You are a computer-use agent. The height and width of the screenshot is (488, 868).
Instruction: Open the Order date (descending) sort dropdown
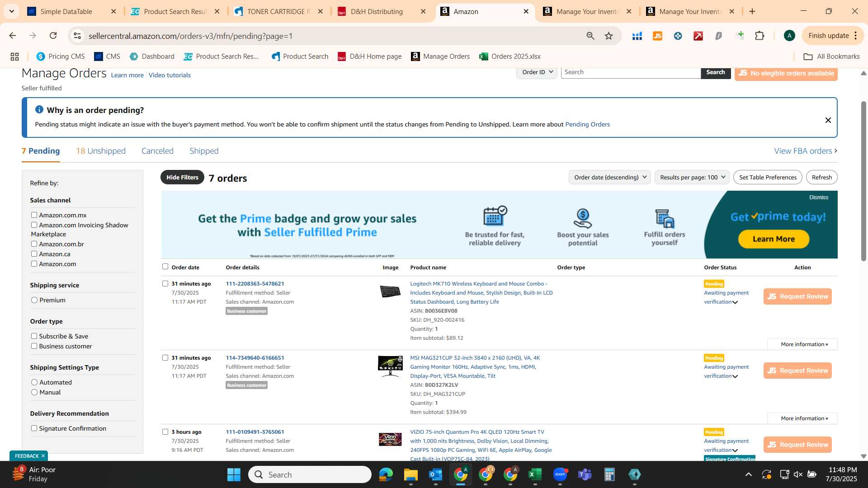click(x=609, y=177)
